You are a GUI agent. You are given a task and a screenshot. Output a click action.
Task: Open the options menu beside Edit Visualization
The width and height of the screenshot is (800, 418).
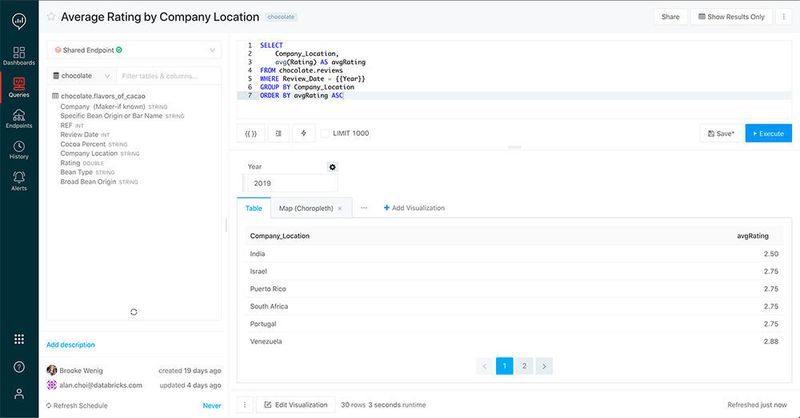tap(244, 405)
